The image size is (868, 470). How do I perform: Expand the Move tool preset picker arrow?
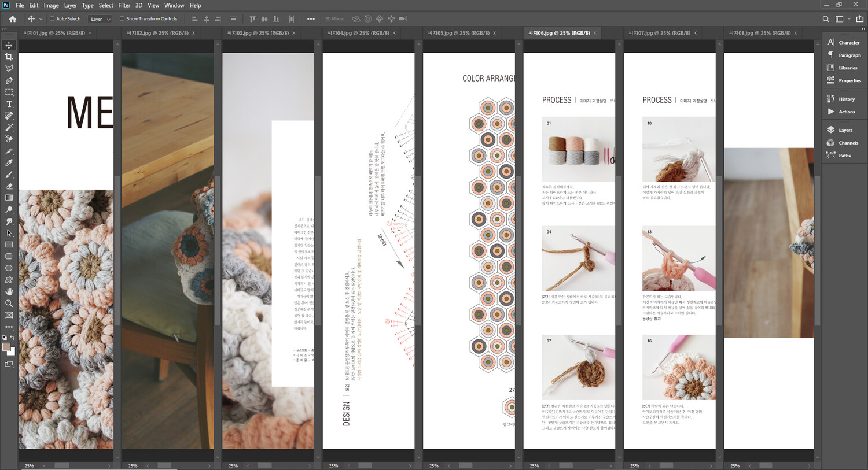[x=41, y=19]
